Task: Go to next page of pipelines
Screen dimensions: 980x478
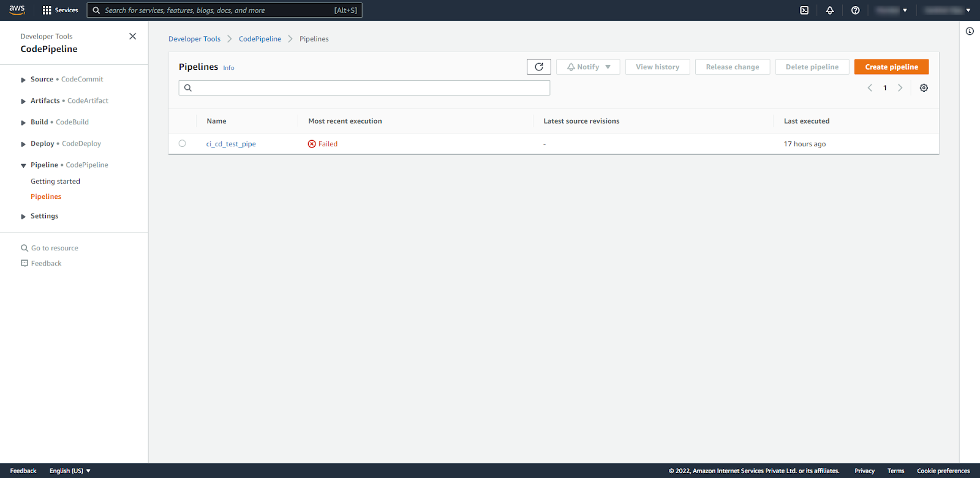Action: (x=900, y=88)
